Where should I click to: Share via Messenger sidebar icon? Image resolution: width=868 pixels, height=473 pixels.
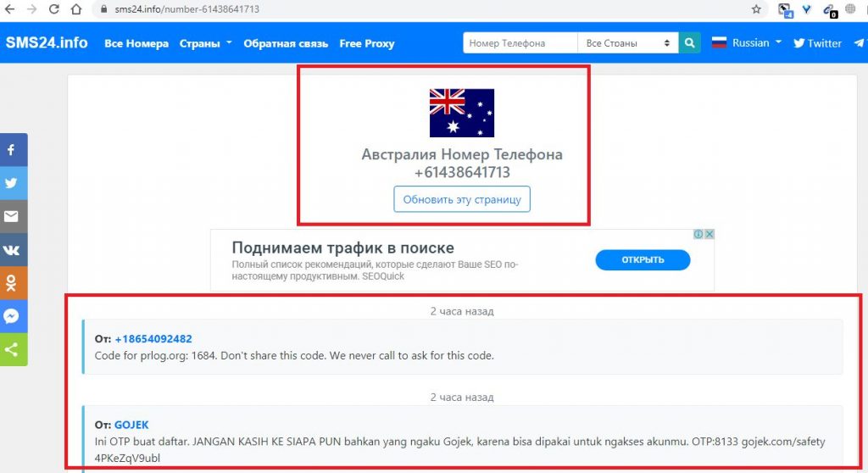[x=12, y=316]
